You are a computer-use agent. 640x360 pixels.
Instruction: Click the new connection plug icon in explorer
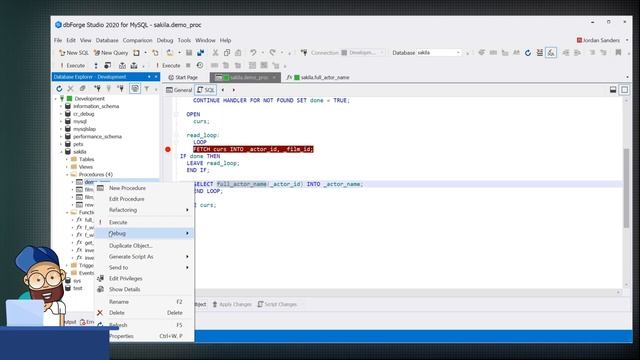97,89
